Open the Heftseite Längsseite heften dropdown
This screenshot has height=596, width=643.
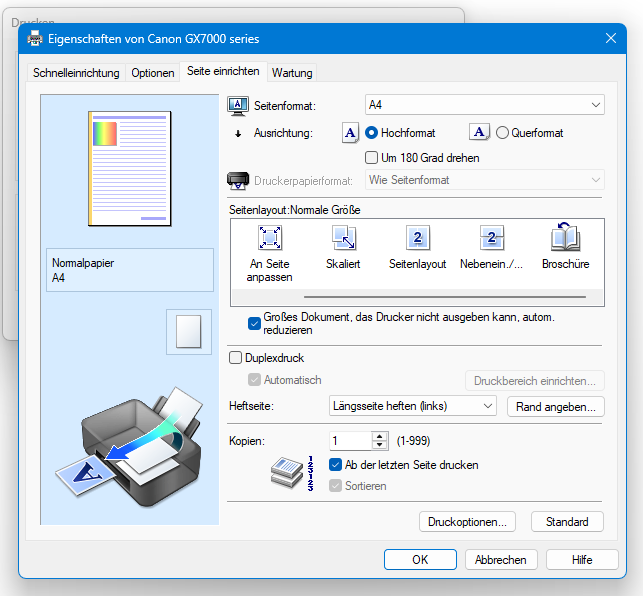pos(413,406)
